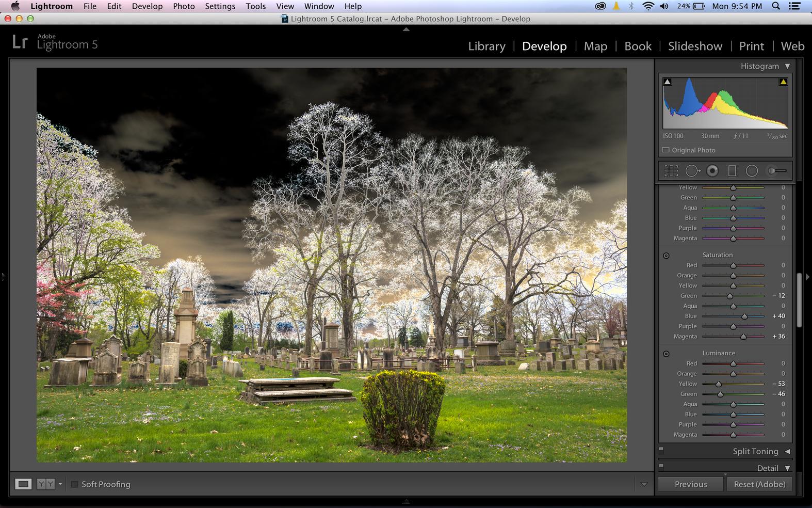This screenshot has width=812, height=508.
Task: Choose the Red Eye Correction tool
Action: coord(712,171)
